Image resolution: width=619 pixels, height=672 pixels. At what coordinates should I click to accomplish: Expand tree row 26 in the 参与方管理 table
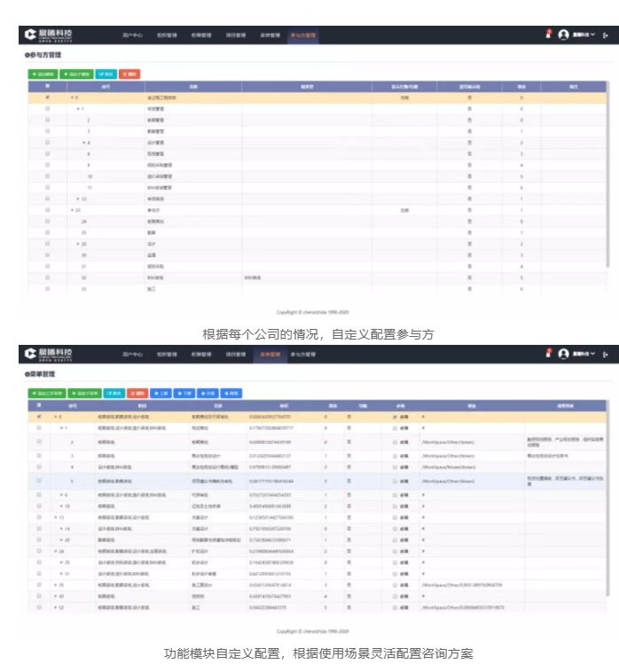(77, 244)
